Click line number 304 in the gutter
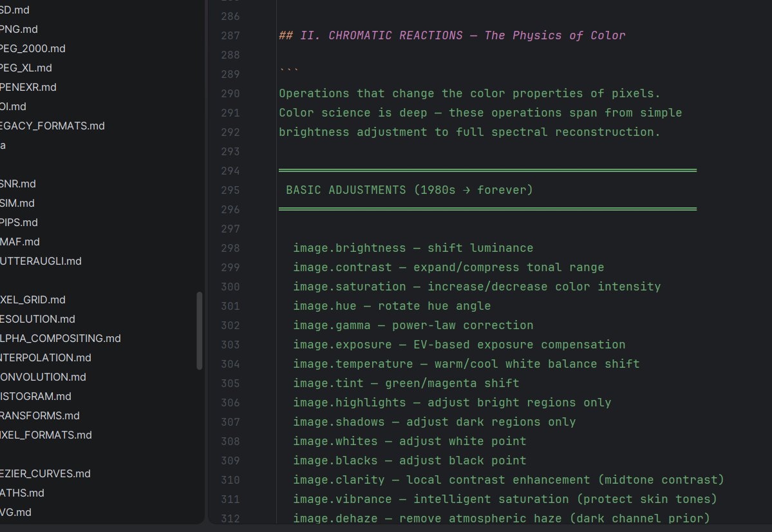The height and width of the screenshot is (532, 772). (231, 364)
